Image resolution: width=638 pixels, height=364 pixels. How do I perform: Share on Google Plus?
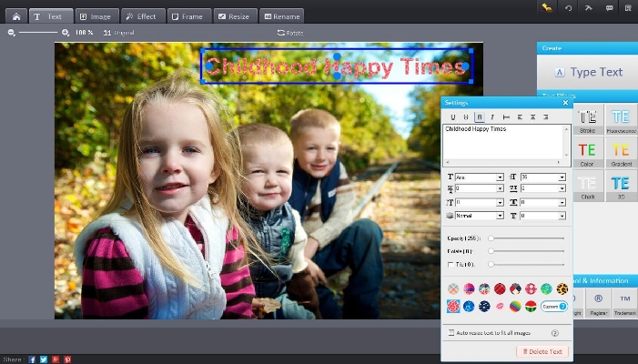(x=56, y=359)
